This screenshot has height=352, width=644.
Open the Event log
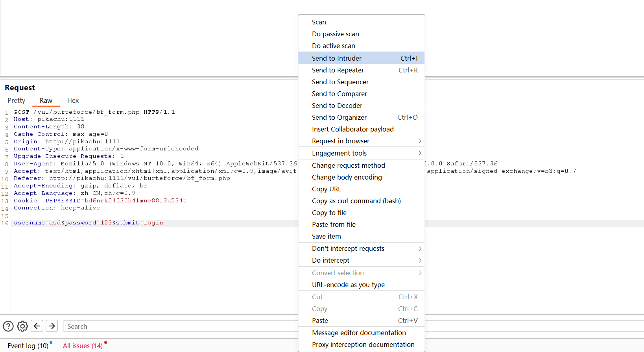tap(28, 346)
